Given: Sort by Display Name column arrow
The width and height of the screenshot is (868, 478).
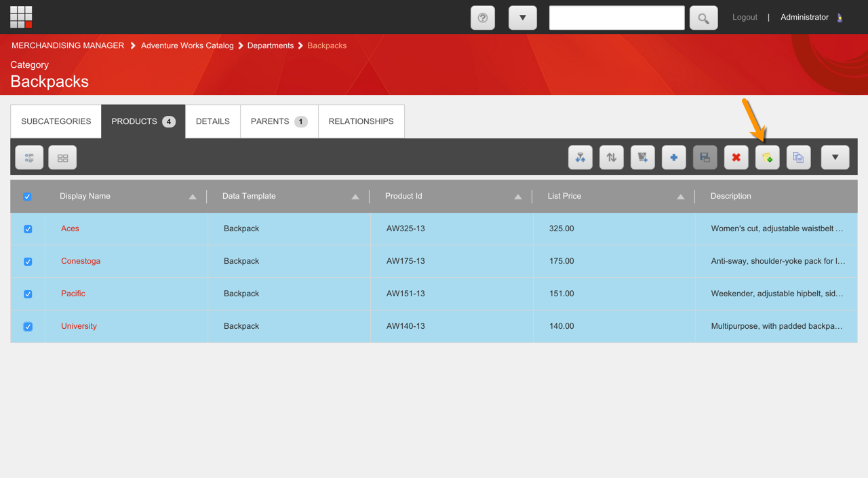Looking at the screenshot, I should [193, 197].
